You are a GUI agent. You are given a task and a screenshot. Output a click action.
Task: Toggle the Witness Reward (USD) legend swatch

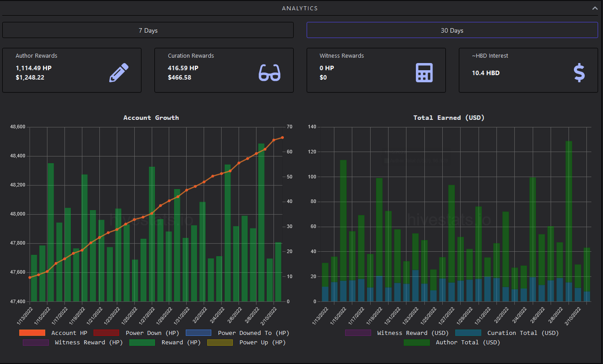tap(358, 333)
